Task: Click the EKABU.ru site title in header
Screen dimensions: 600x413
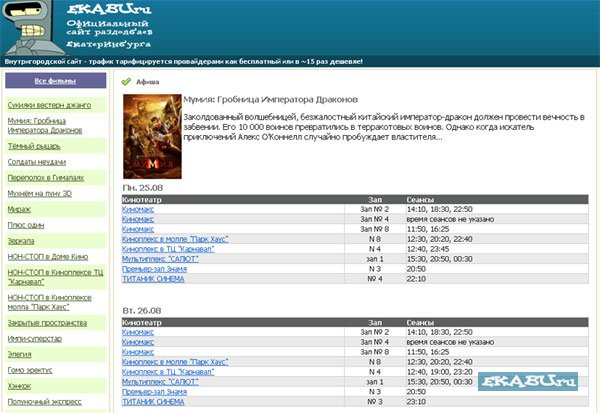Action: [109, 9]
